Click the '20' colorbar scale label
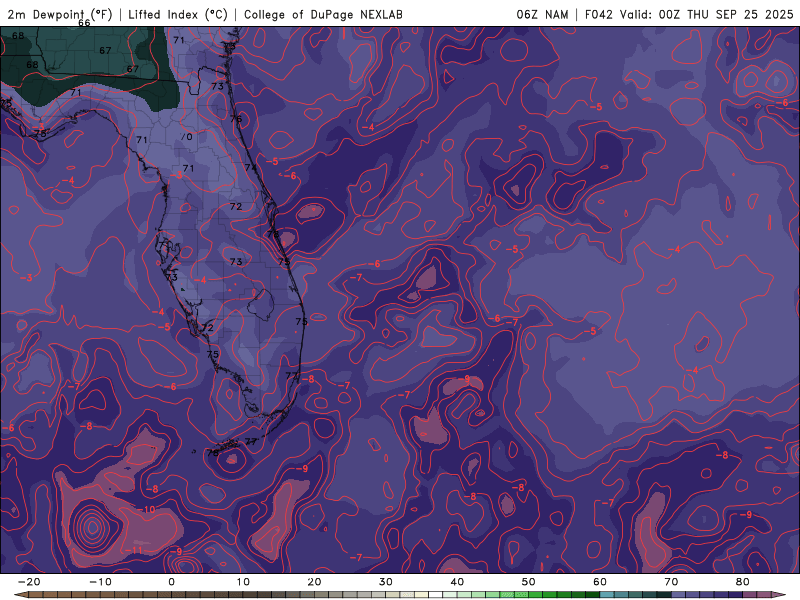The height and width of the screenshot is (600, 800). coord(314,582)
